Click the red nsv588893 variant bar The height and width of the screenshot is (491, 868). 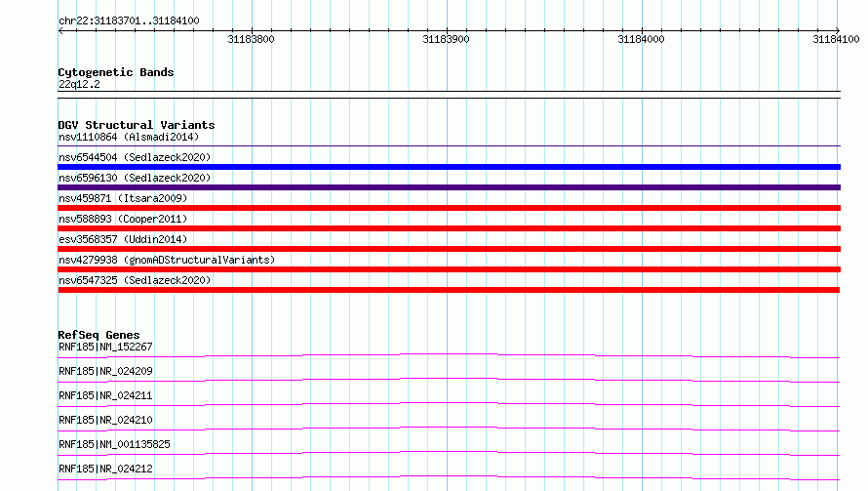[x=449, y=228]
